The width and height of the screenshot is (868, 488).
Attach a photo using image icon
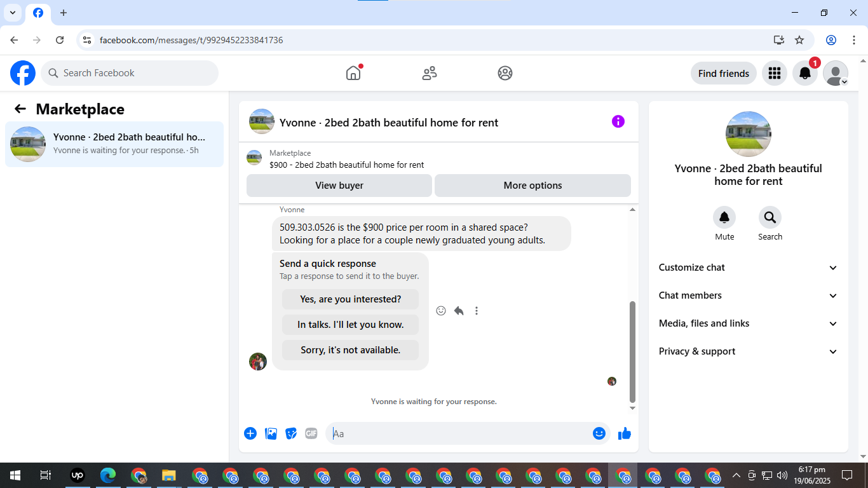[271, 433]
